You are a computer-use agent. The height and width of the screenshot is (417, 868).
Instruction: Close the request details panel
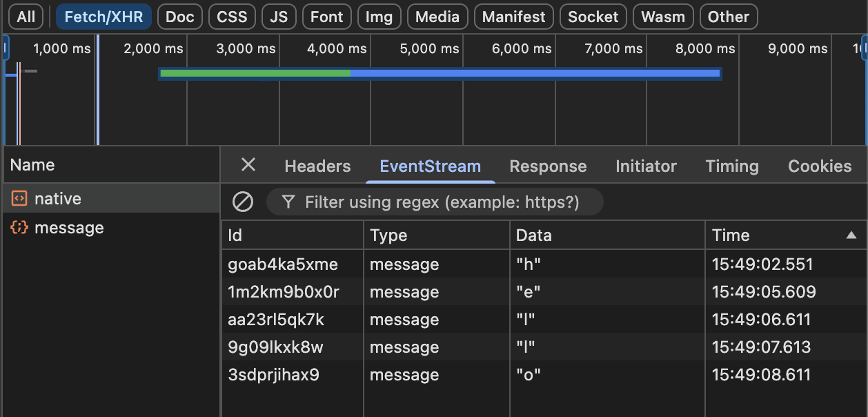click(248, 165)
